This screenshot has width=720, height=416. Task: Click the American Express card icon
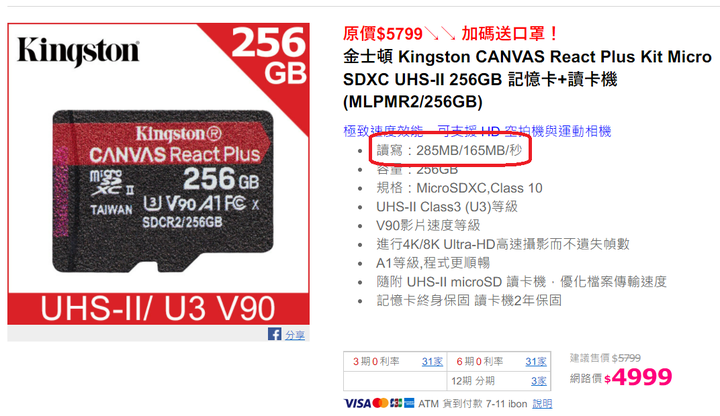click(x=409, y=403)
